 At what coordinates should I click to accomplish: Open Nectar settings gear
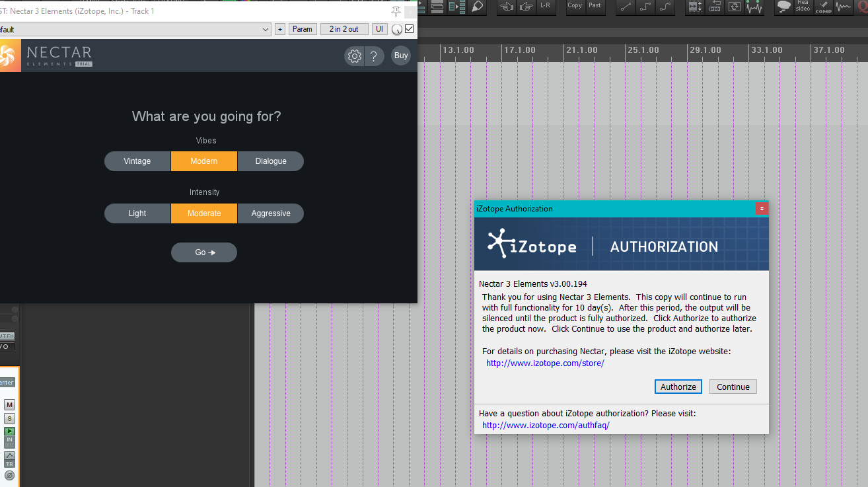pos(355,56)
